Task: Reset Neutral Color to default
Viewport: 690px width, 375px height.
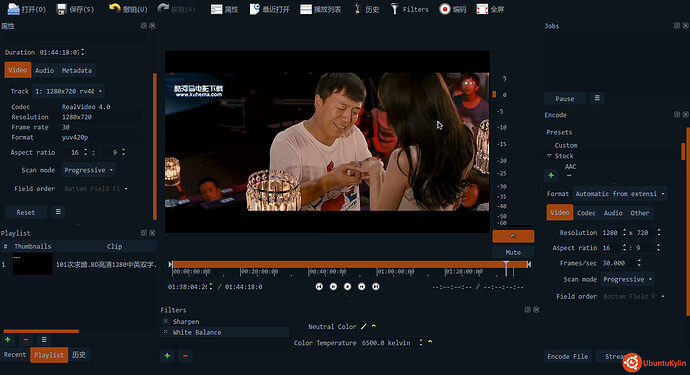Action: click(x=374, y=326)
